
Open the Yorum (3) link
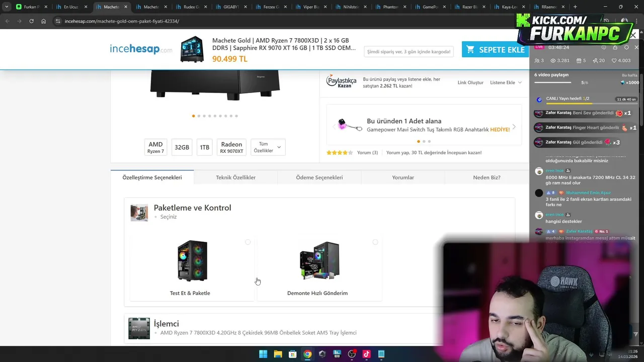coord(367,152)
